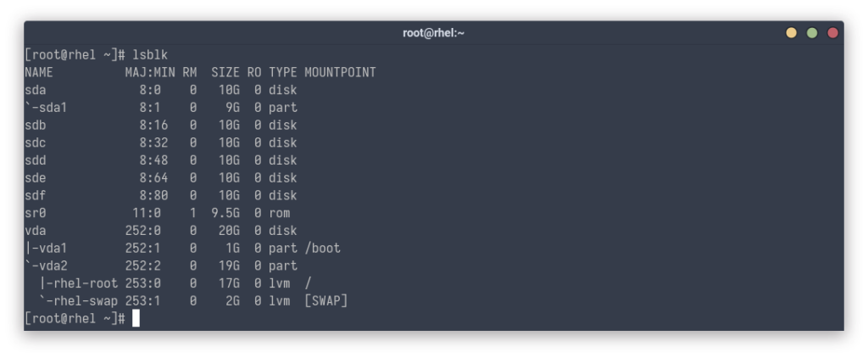Click the NAME column header

pyautogui.click(x=39, y=73)
